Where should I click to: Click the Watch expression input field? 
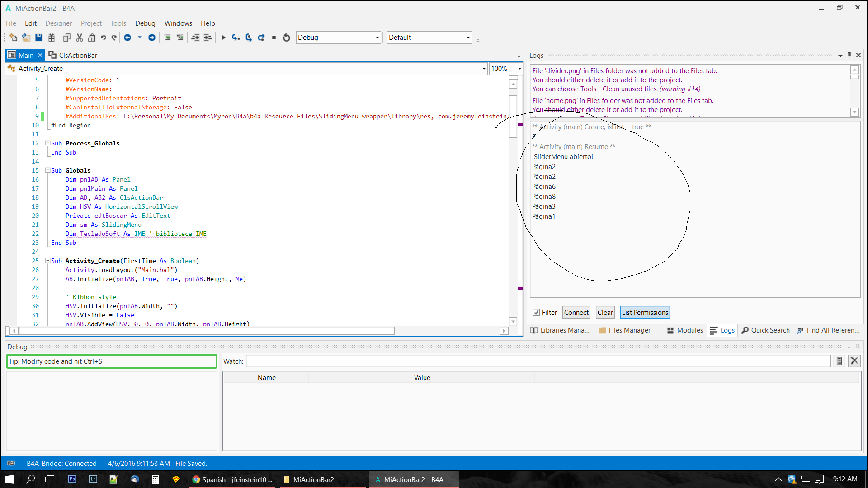(x=538, y=361)
